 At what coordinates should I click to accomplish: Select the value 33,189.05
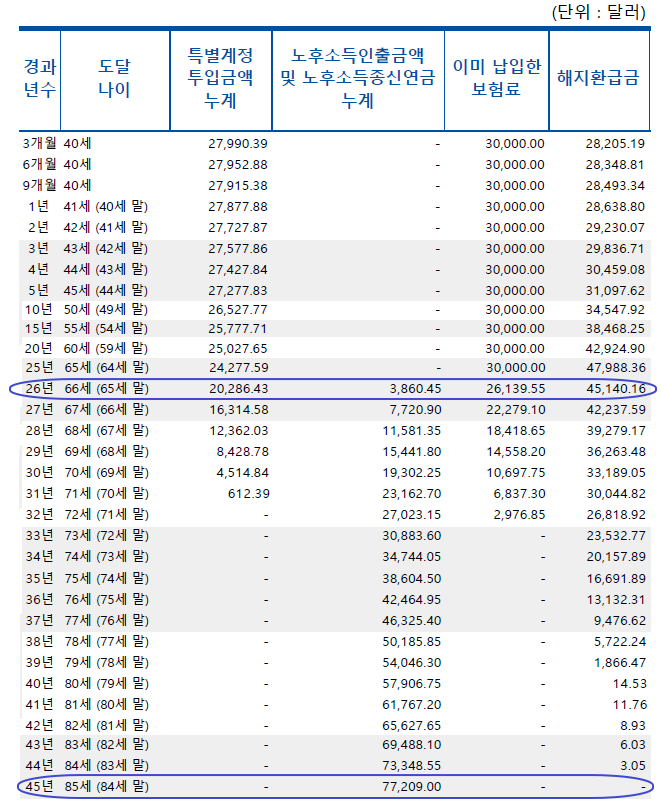(x=616, y=473)
